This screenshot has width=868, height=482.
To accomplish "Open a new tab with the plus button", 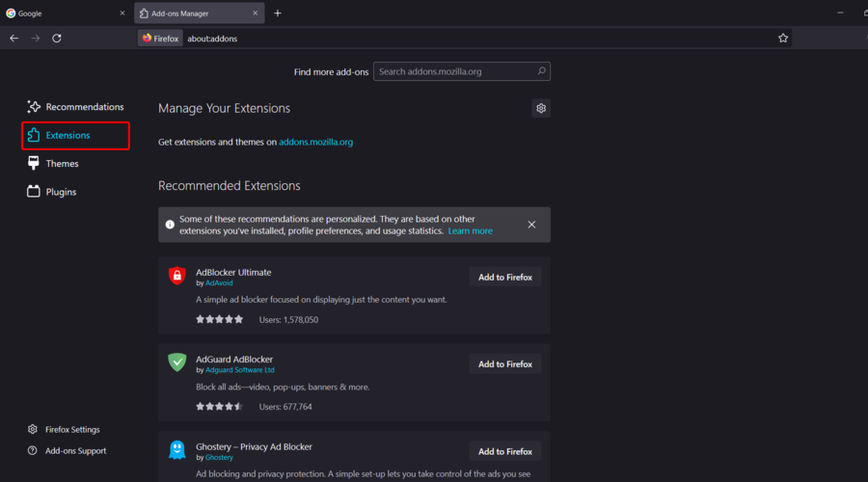I will pos(278,13).
